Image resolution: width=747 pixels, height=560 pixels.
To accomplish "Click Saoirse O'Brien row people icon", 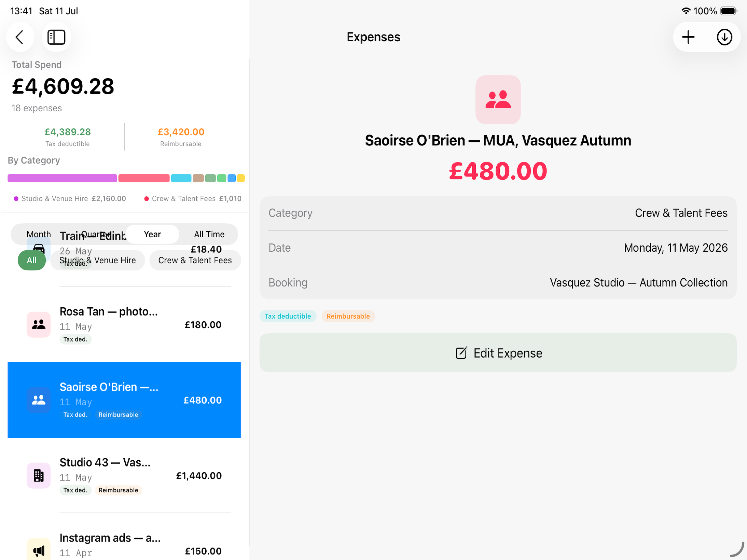I will coord(39,400).
